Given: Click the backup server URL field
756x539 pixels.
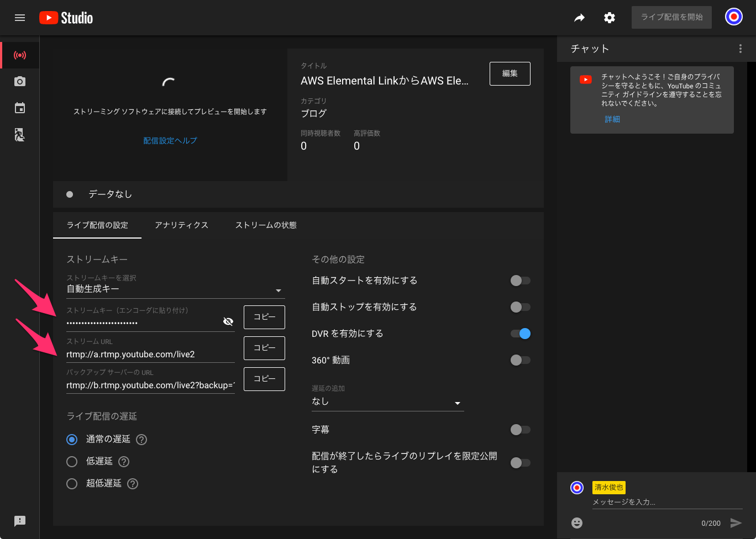Looking at the screenshot, I should click(x=150, y=385).
